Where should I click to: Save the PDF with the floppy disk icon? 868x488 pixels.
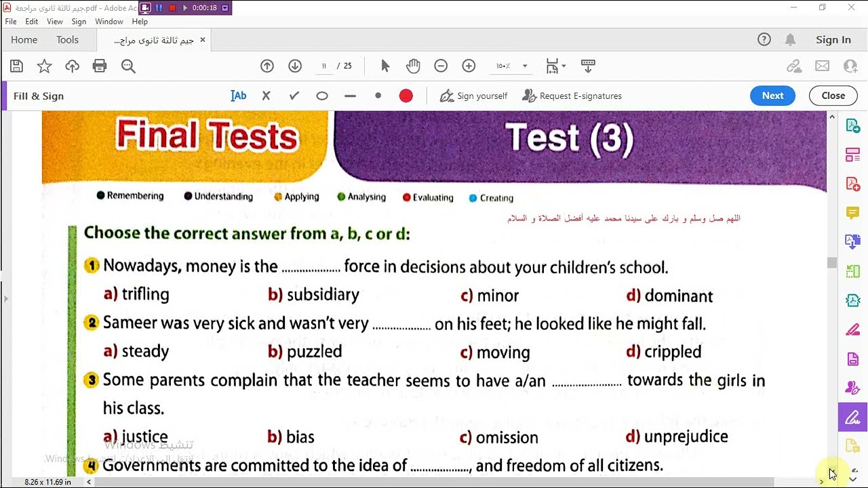pos(17,66)
